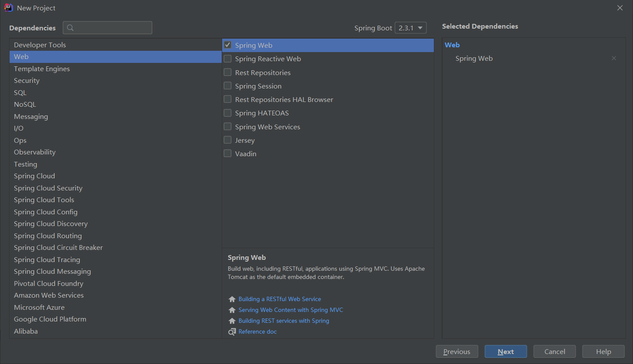Viewport: 633px width, 364px height.
Task: Open Spring Cloud Discovery category
Action: pos(115,224)
